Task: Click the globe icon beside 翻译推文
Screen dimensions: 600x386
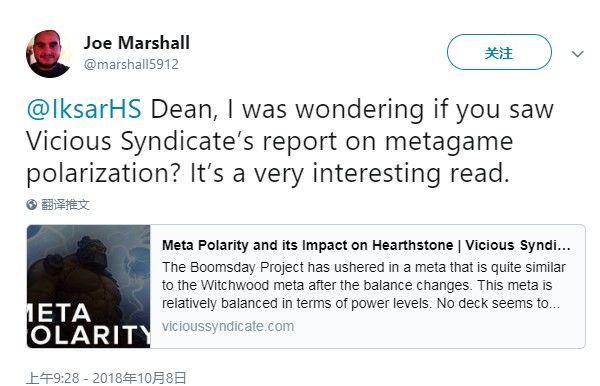Action: click(31, 205)
